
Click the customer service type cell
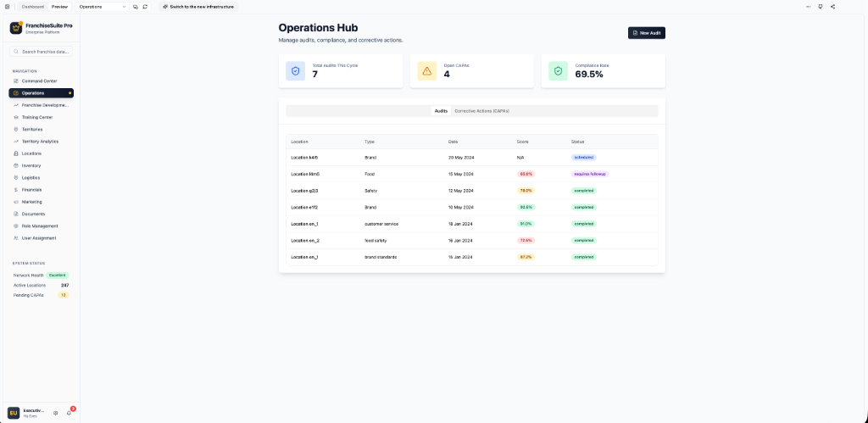click(381, 224)
